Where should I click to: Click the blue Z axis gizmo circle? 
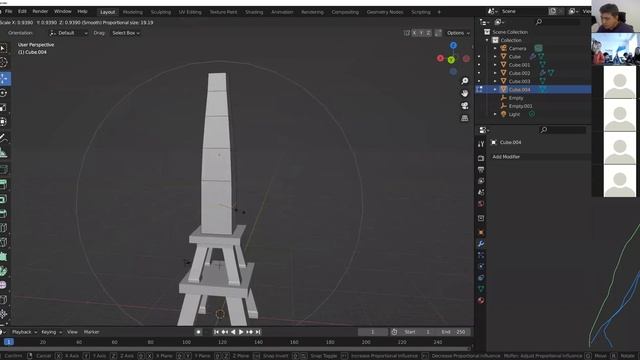click(453, 45)
